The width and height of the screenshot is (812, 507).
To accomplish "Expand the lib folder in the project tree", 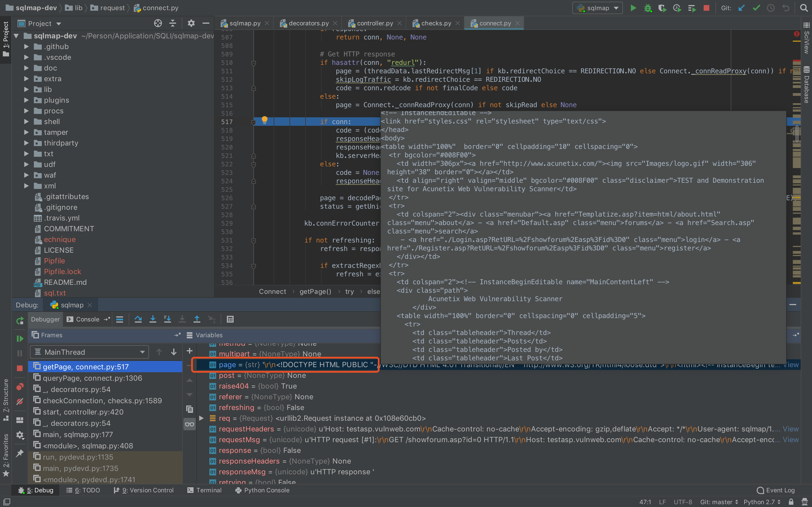I will 27,90.
